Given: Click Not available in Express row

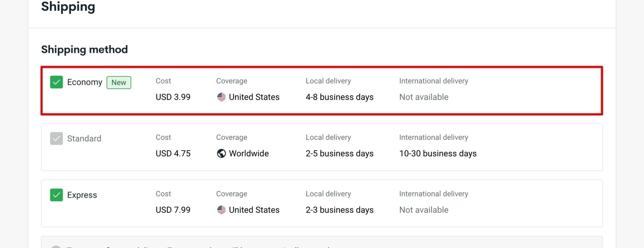Looking at the screenshot, I should pos(424,210).
